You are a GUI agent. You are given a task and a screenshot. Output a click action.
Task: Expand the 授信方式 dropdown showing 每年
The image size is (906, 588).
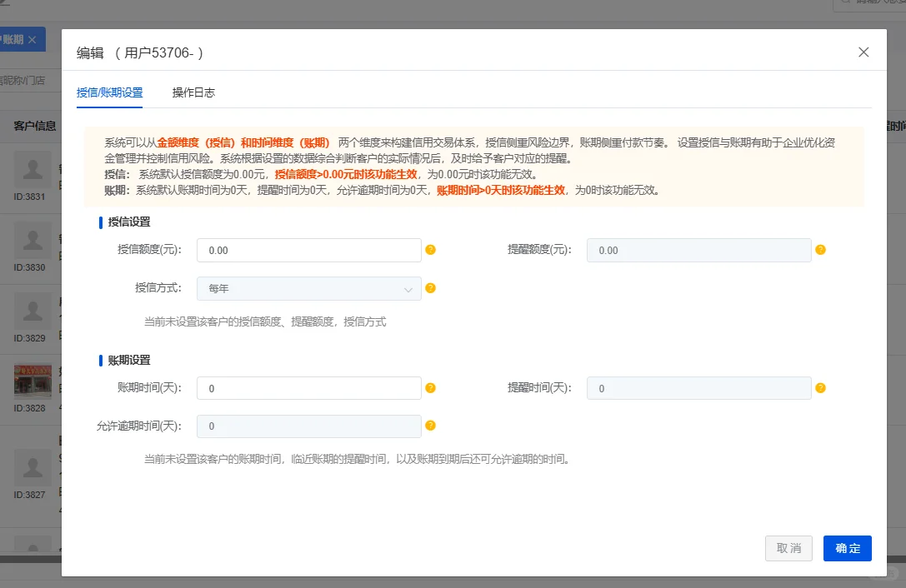click(308, 288)
